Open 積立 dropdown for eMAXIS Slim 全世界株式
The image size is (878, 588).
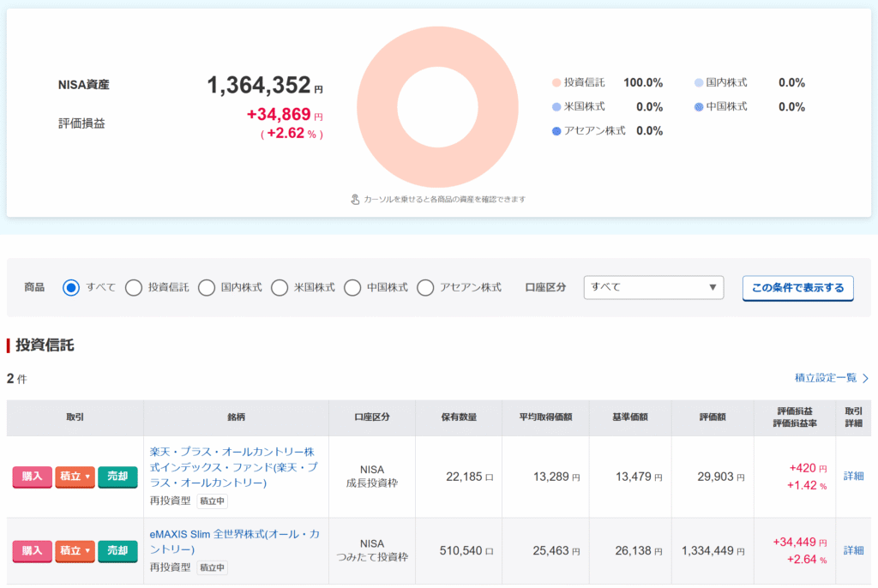(x=75, y=551)
